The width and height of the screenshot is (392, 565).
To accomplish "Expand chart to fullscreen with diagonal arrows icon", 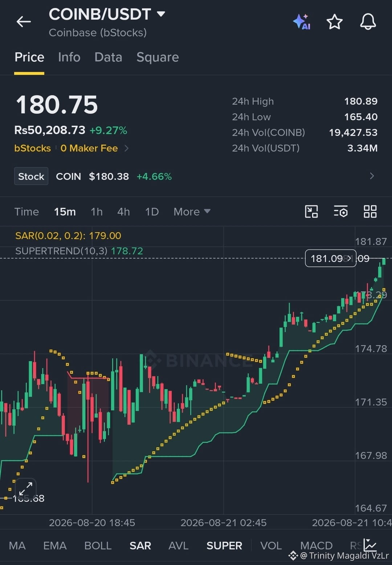I will [26, 489].
